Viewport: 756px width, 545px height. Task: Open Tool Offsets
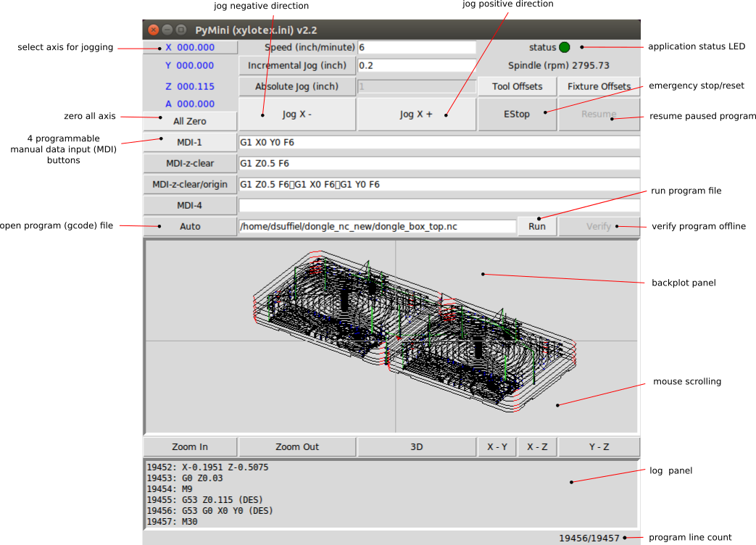tap(517, 87)
